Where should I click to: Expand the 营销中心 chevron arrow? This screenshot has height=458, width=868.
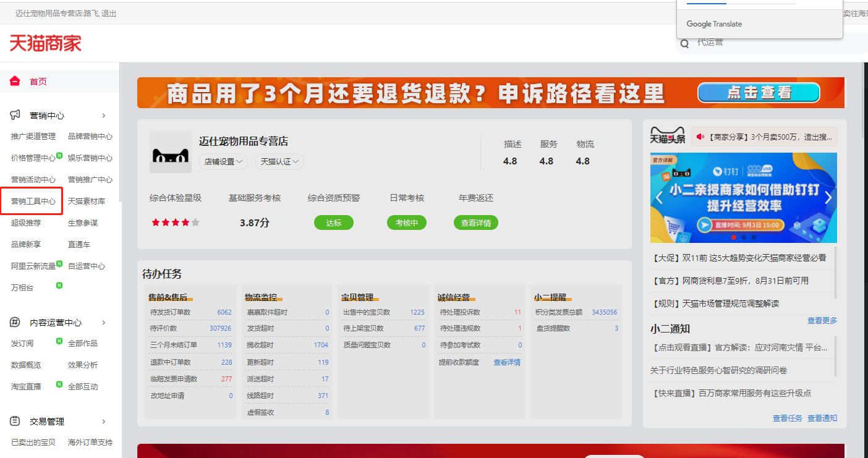click(x=104, y=116)
